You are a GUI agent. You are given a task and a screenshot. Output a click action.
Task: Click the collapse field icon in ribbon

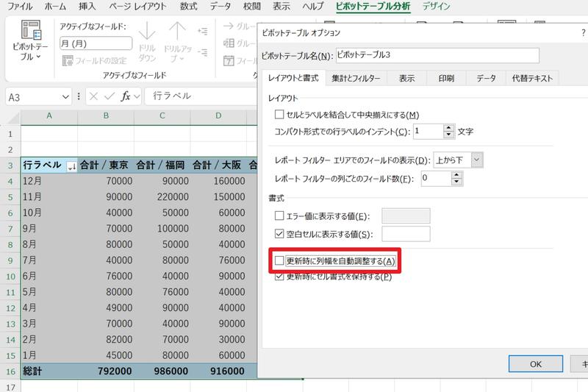tap(203, 52)
